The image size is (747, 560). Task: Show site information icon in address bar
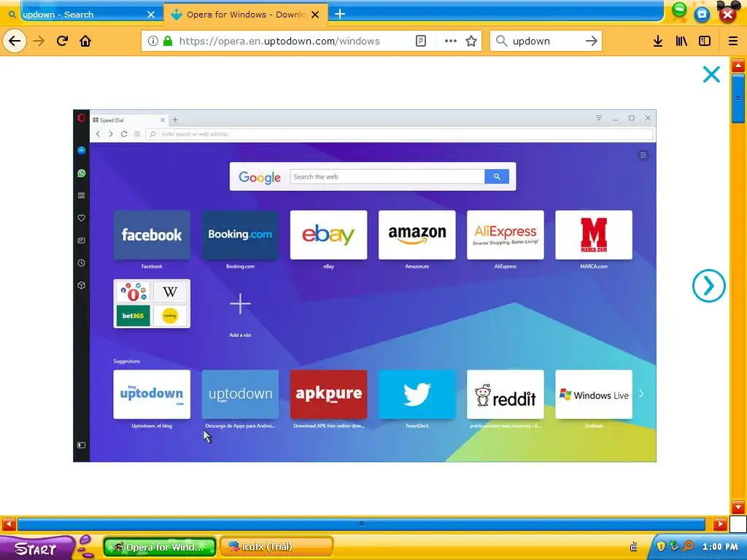153,41
